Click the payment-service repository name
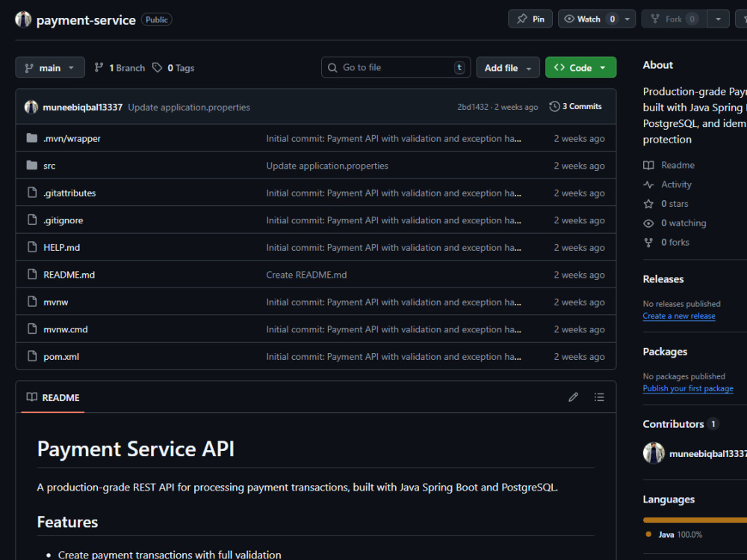The height and width of the screenshot is (560, 747). click(x=86, y=20)
